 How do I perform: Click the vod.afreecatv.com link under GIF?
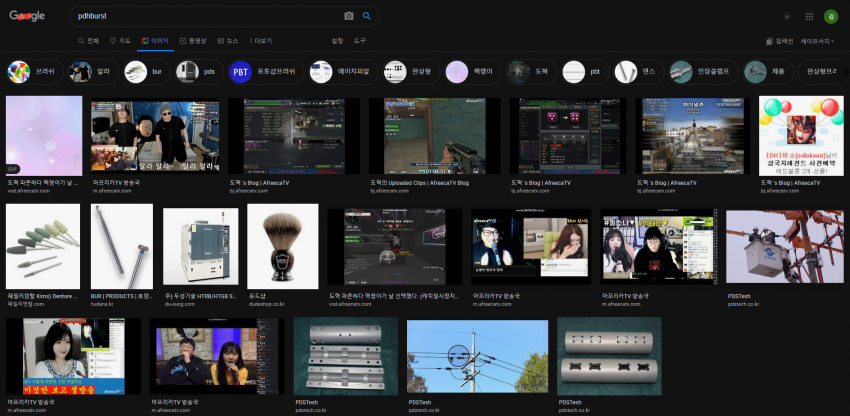(x=29, y=191)
